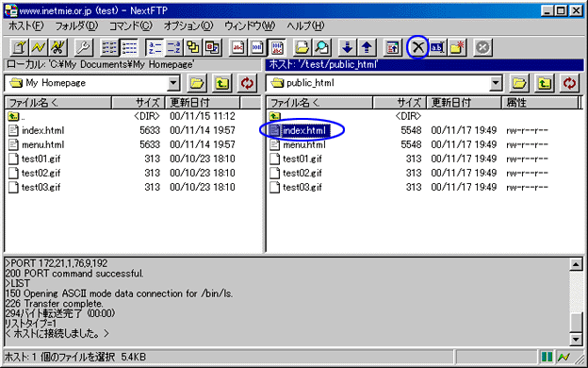
Task: Click the create new folder toolbar icon
Action: pos(457,47)
